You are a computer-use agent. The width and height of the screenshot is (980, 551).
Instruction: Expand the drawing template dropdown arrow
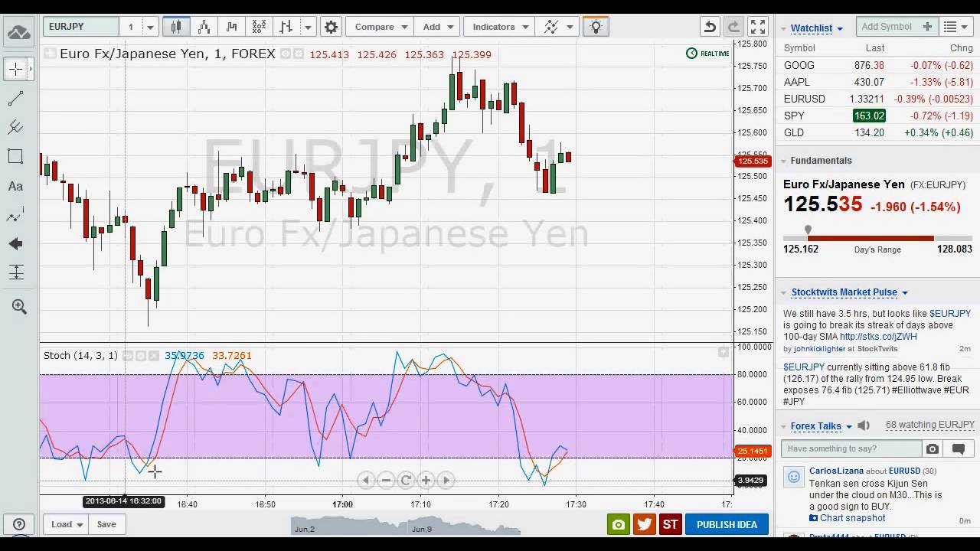(570, 27)
